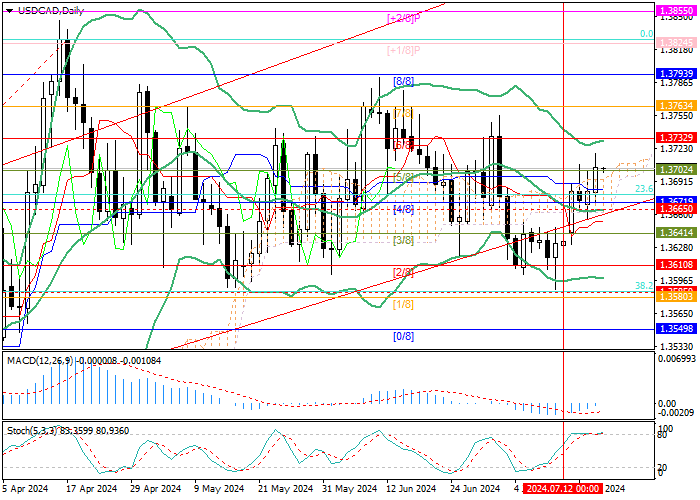Click the 23.6 Fibonacci level label
The height and width of the screenshot is (500, 700).
coord(644,188)
